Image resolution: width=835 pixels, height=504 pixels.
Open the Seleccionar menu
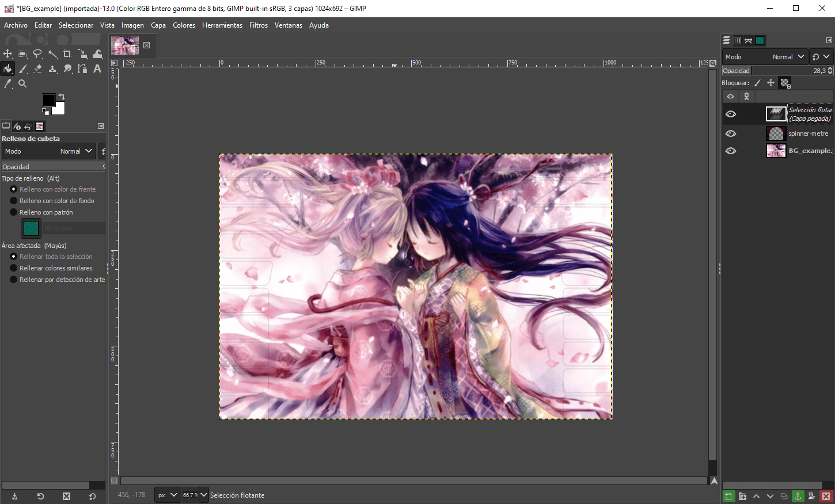[x=76, y=25]
